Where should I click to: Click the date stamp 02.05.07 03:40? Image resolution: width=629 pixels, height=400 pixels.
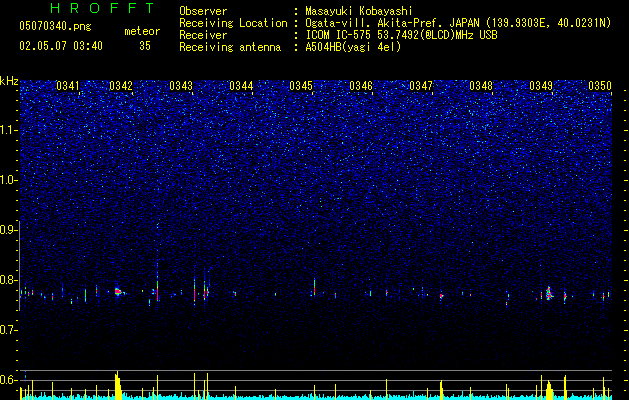[x=61, y=46]
